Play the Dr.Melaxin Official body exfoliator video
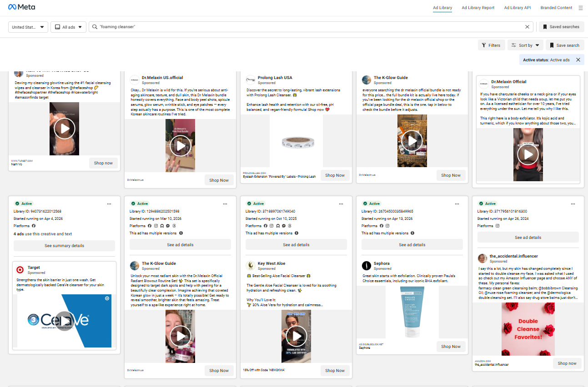The width and height of the screenshot is (588, 387). (x=528, y=154)
